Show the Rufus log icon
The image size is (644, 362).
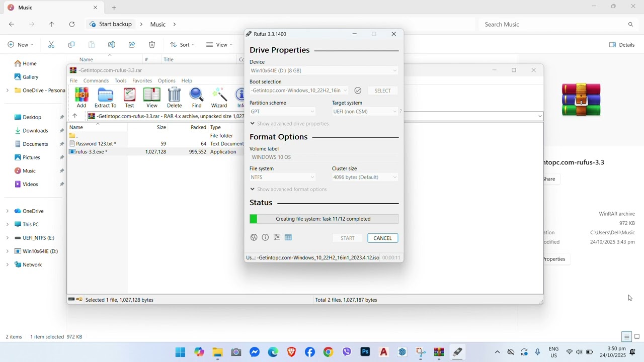(288, 237)
